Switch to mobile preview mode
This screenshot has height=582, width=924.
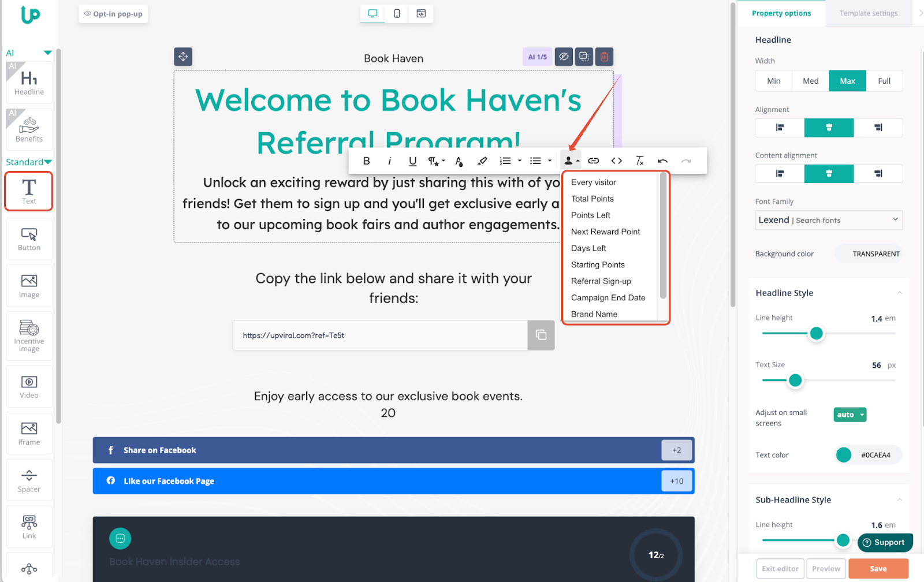(x=397, y=13)
